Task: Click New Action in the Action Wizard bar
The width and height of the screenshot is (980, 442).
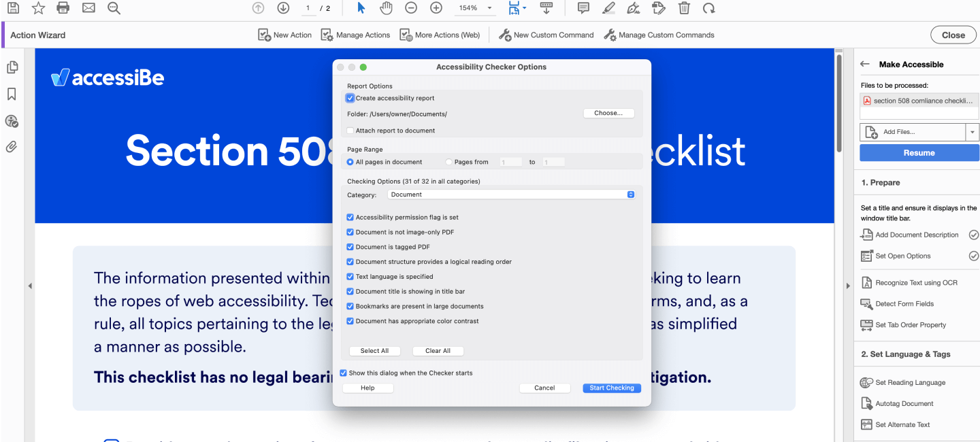Action: tap(284, 35)
